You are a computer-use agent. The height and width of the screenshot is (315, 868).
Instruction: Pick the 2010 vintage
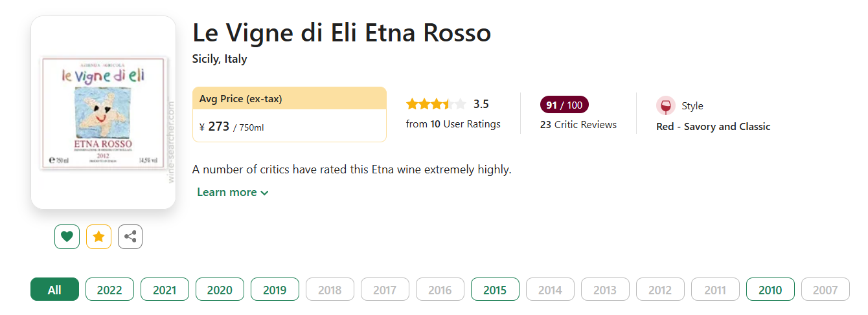coord(770,290)
